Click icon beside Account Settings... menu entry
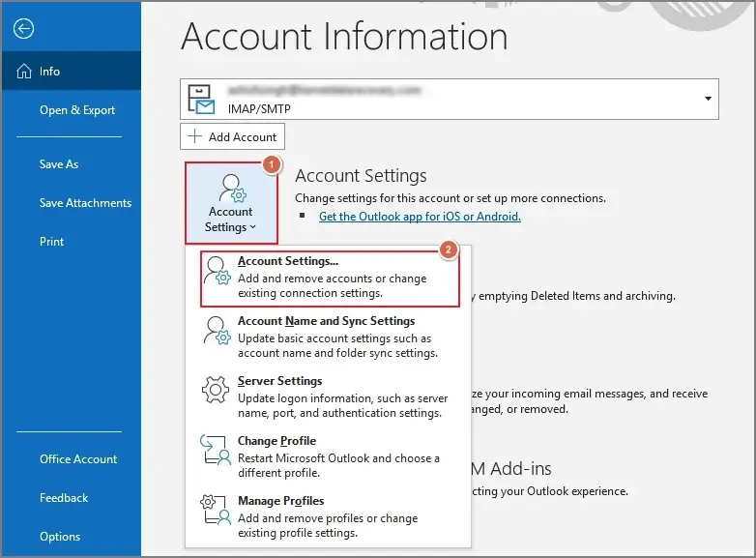Viewport: 756px width, 558px height. tap(217, 271)
